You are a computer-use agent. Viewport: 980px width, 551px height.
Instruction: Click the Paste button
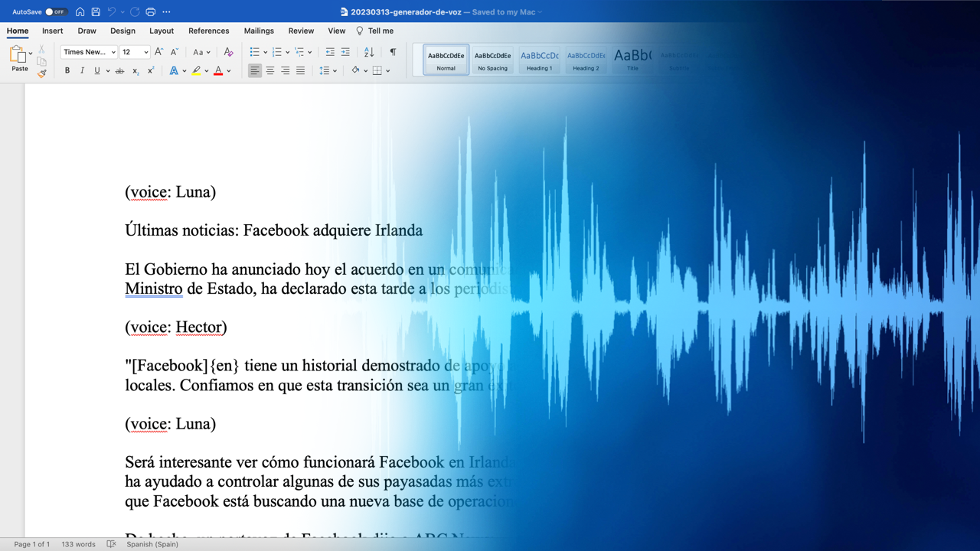[18, 59]
